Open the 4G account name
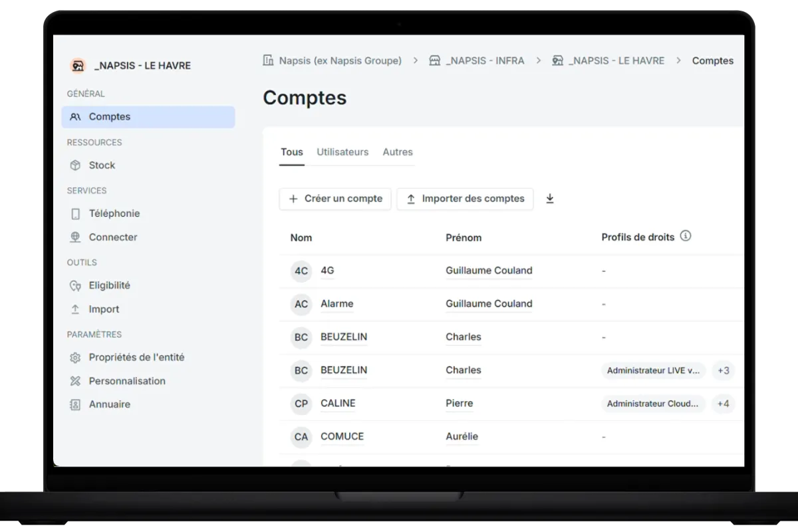The width and height of the screenshot is (798, 532). pos(327,271)
